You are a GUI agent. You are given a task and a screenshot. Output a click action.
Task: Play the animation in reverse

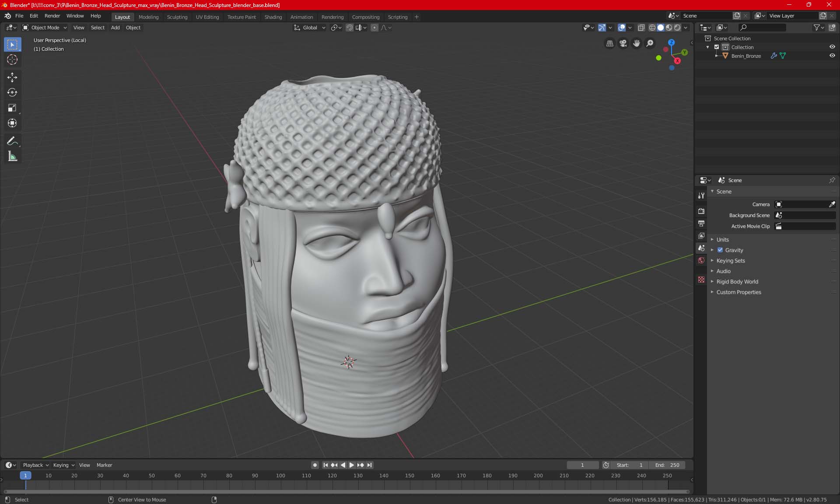[343, 465]
